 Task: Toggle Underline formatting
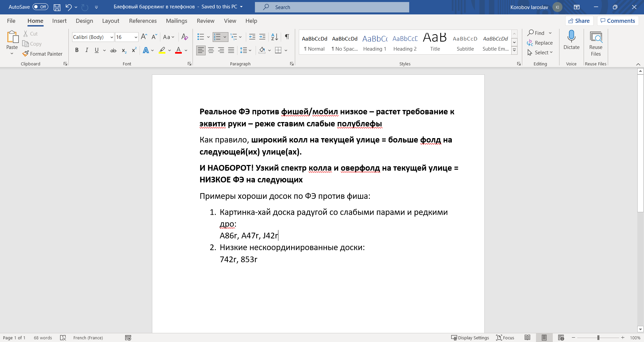tap(97, 50)
